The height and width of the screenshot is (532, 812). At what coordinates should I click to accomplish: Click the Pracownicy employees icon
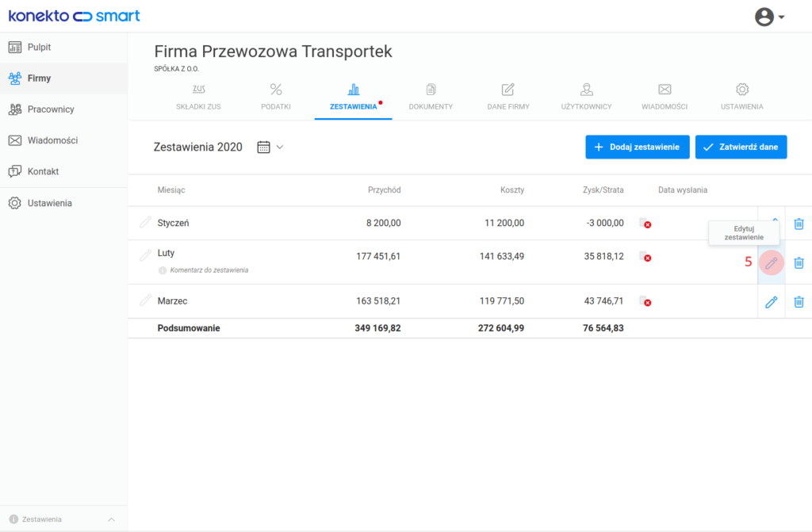coord(15,109)
